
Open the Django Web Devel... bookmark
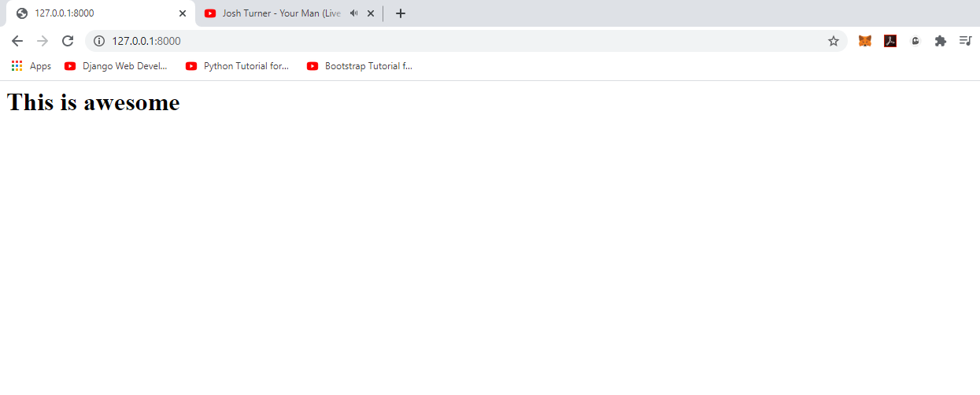pyautogui.click(x=116, y=66)
